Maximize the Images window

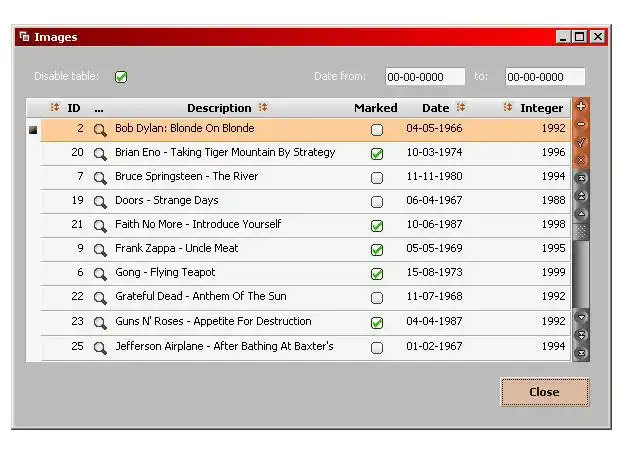coord(580,37)
